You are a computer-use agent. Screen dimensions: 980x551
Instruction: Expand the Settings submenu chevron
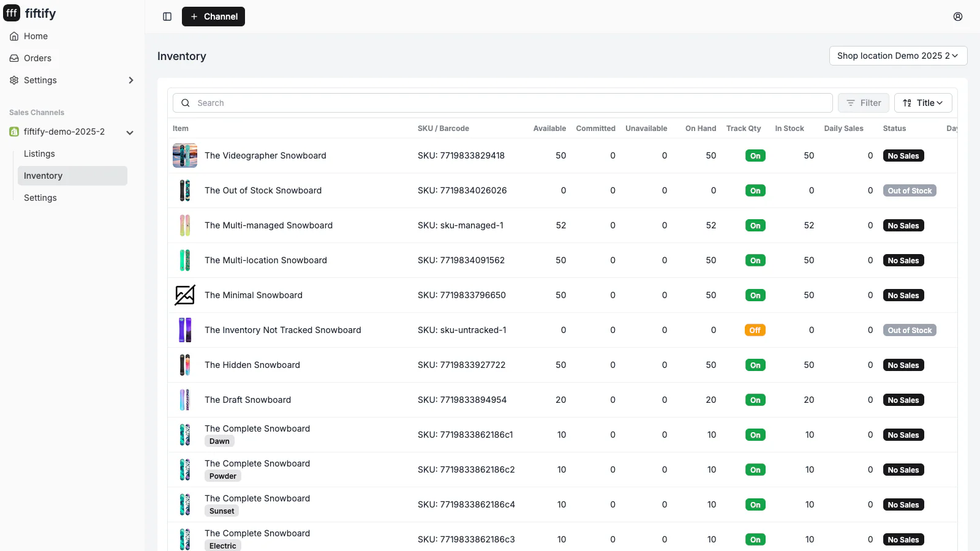click(130, 80)
